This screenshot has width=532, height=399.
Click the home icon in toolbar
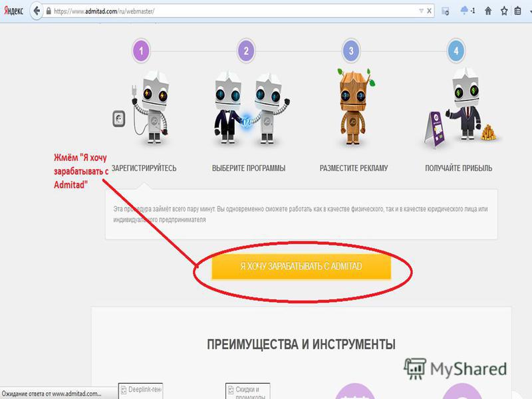488,11
